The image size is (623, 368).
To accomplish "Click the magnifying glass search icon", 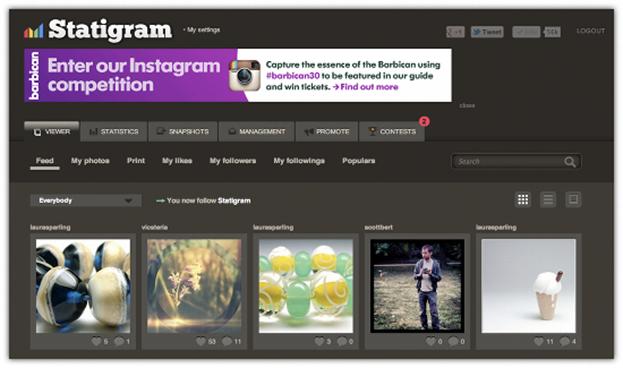I will pyautogui.click(x=570, y=162).
